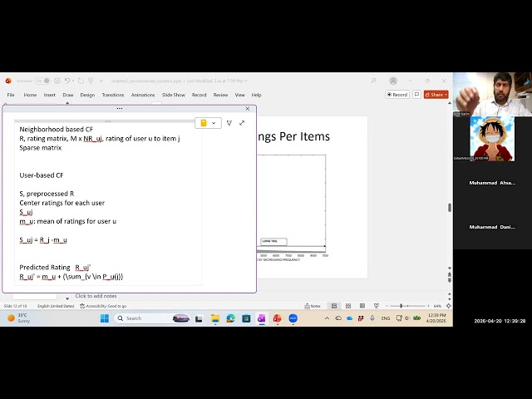Start Slide Show from status bar icon
Screen dimensions: 532x399
(376, 306)
